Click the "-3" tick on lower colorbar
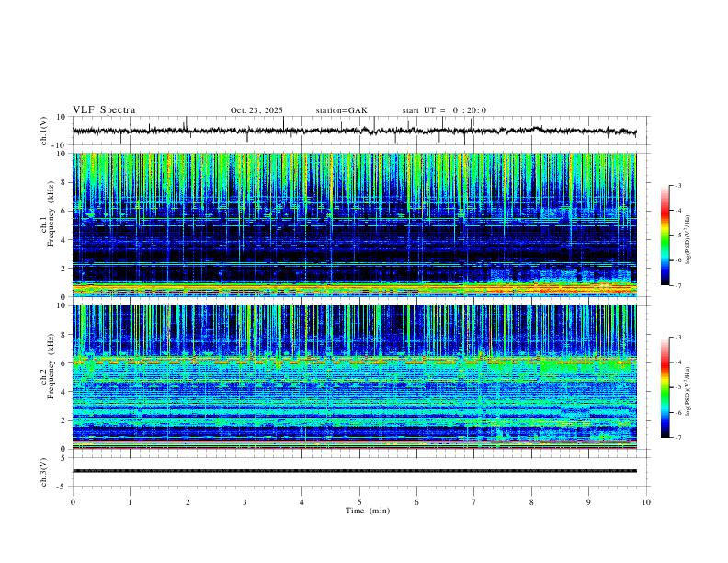This screenshot has height=563, width=728. click(677, 338)
